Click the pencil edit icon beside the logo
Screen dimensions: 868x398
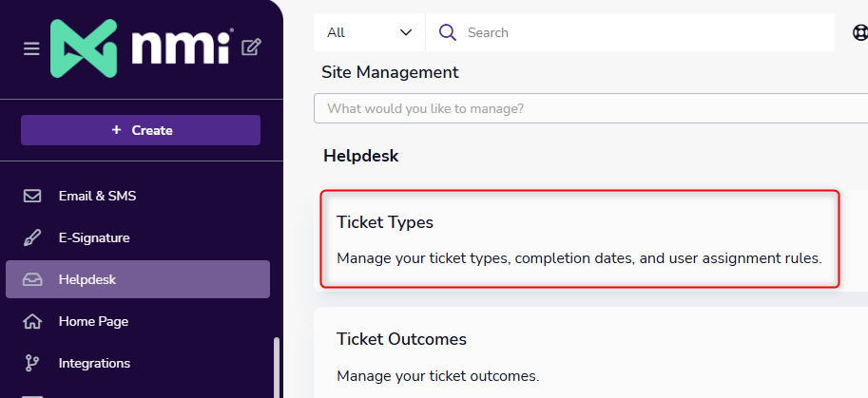[251, 47]
